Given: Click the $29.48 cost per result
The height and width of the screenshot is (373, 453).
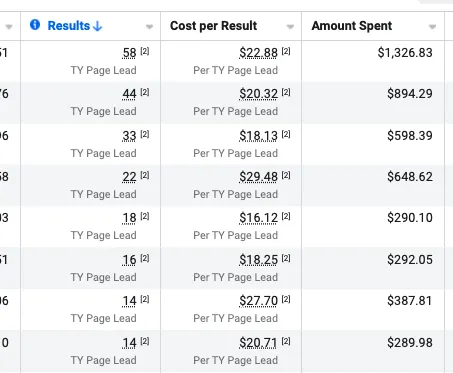Looking at the screenshot, I should (x=258, y=177).
